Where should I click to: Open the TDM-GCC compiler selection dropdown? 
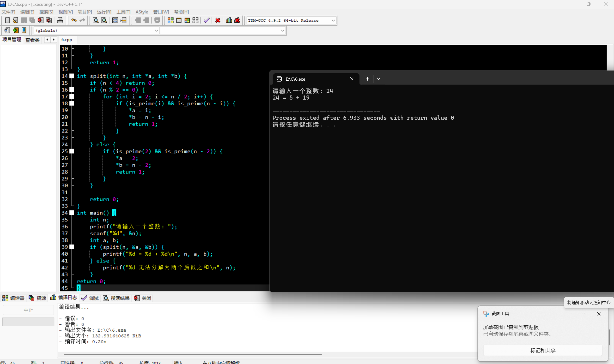[333, 20]
